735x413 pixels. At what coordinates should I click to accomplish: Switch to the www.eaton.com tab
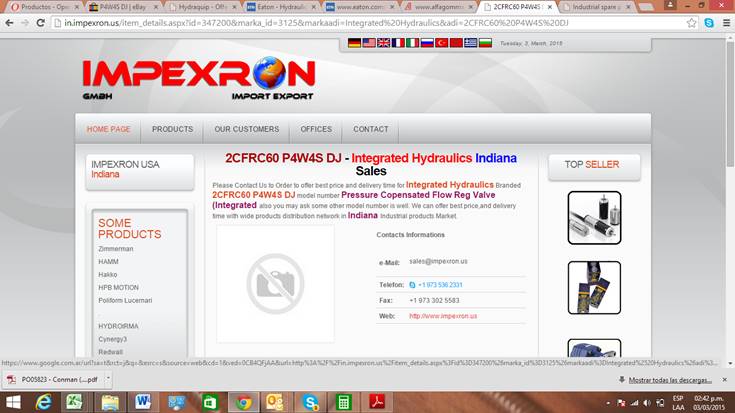pos(358,7)
